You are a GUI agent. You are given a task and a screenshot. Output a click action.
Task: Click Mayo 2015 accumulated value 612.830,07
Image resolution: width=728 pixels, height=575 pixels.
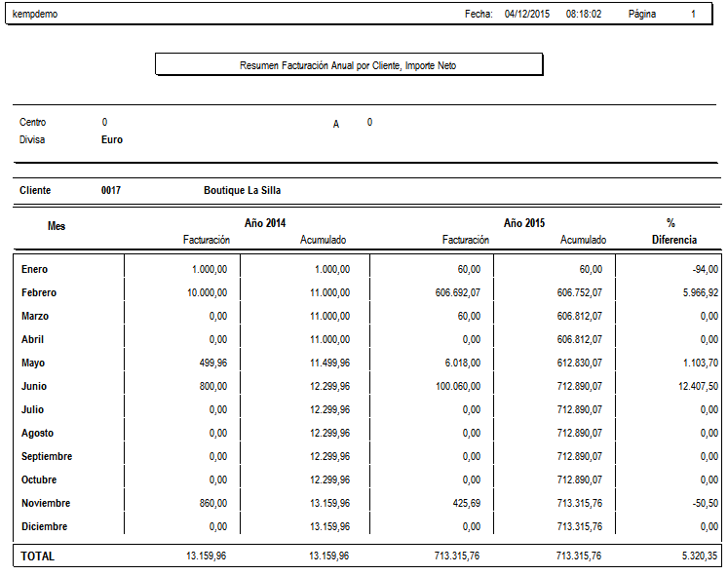coord(580,363)
